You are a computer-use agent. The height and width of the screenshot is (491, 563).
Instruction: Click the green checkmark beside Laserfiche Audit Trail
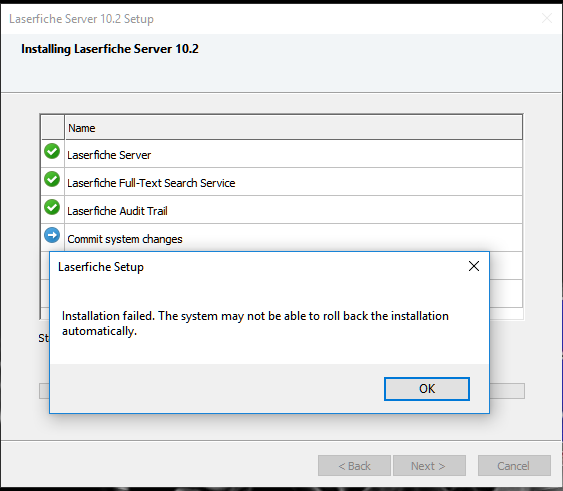[x=52, y=207]
